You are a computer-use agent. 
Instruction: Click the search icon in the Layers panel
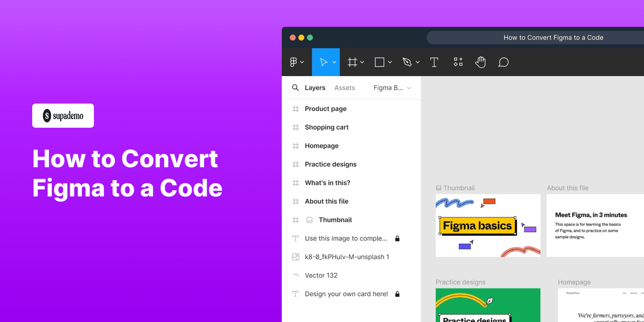pyautogui.click(x=295, y=87)
